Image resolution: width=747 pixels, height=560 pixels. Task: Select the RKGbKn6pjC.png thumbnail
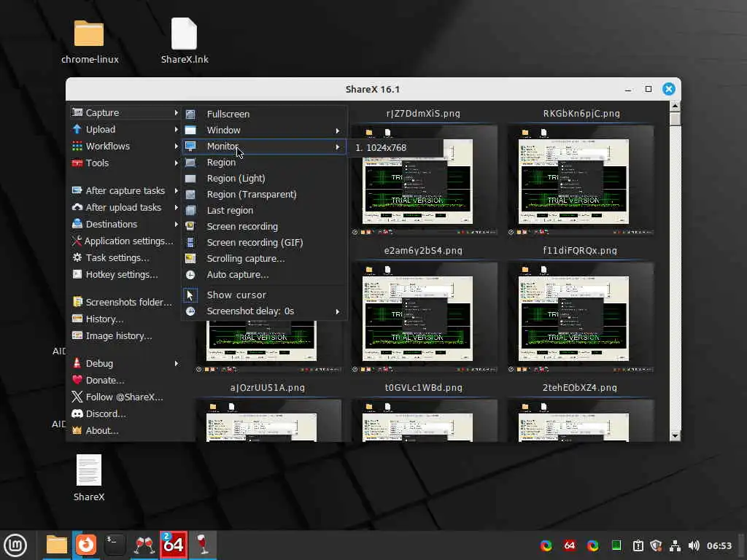[x=581, y=181]
